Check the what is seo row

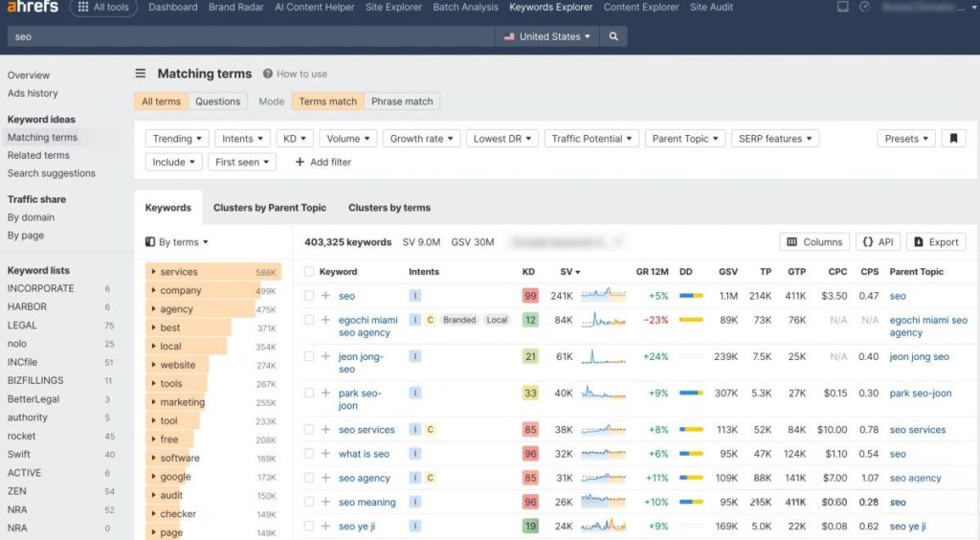click(309, 454)
